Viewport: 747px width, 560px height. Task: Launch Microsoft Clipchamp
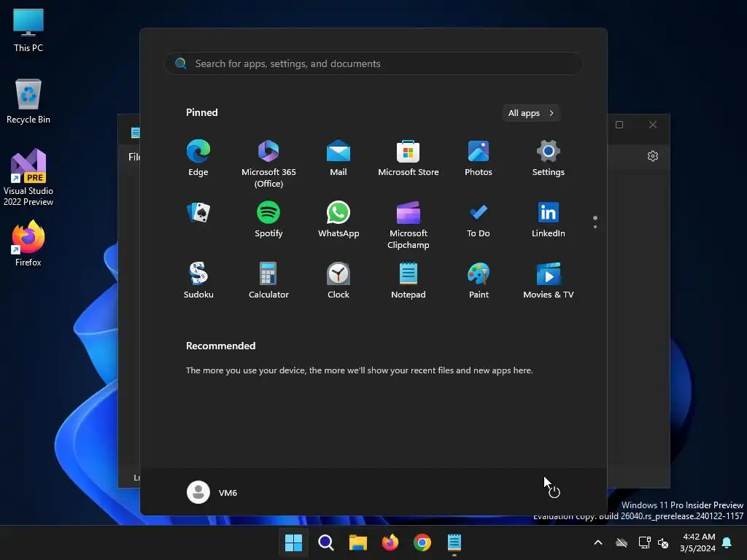(409, 225)
